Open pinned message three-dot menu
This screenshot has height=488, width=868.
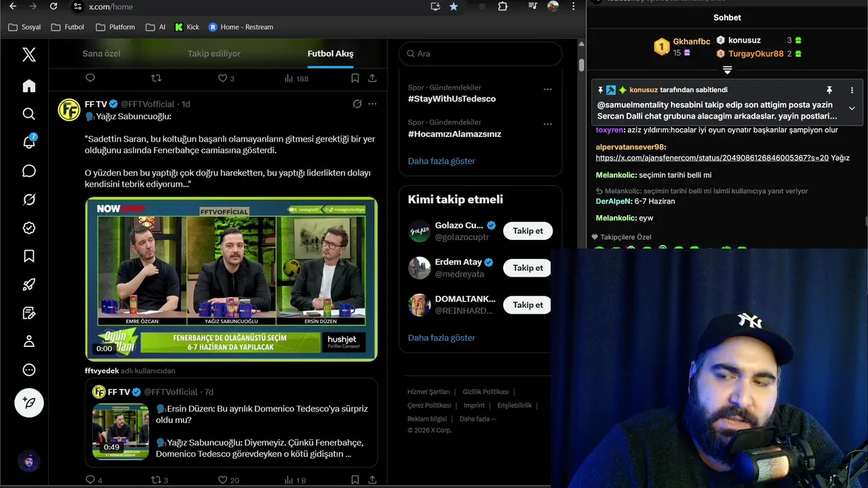pyautogui.click(x=852, y=90)
